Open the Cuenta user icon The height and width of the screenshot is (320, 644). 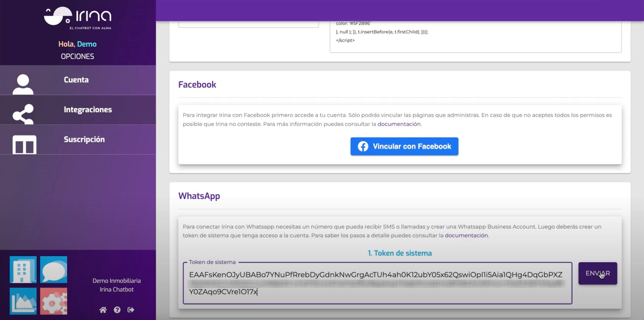point(23,84)
